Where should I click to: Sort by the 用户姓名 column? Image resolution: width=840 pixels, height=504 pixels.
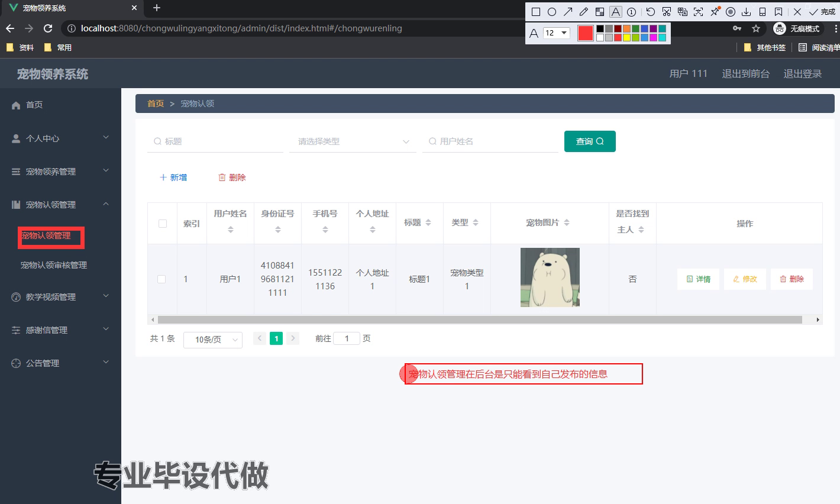click(x=230, y=230)
